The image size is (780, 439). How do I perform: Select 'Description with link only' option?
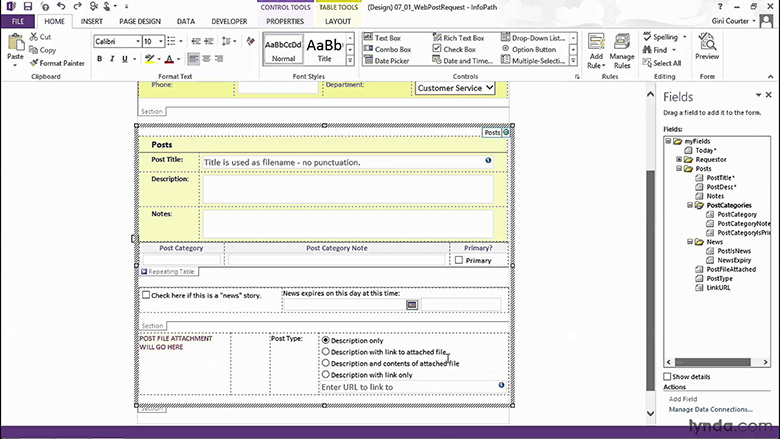click(325, 375)
